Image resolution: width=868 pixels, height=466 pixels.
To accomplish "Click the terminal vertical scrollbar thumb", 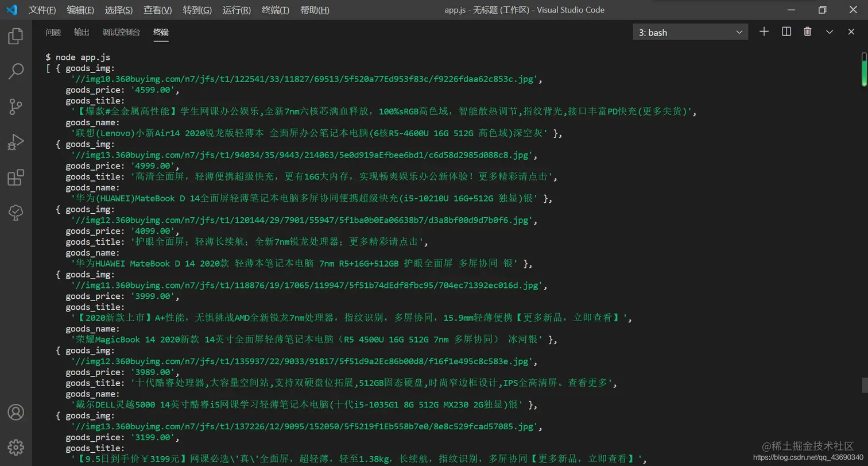I will (x=864, y=69).
